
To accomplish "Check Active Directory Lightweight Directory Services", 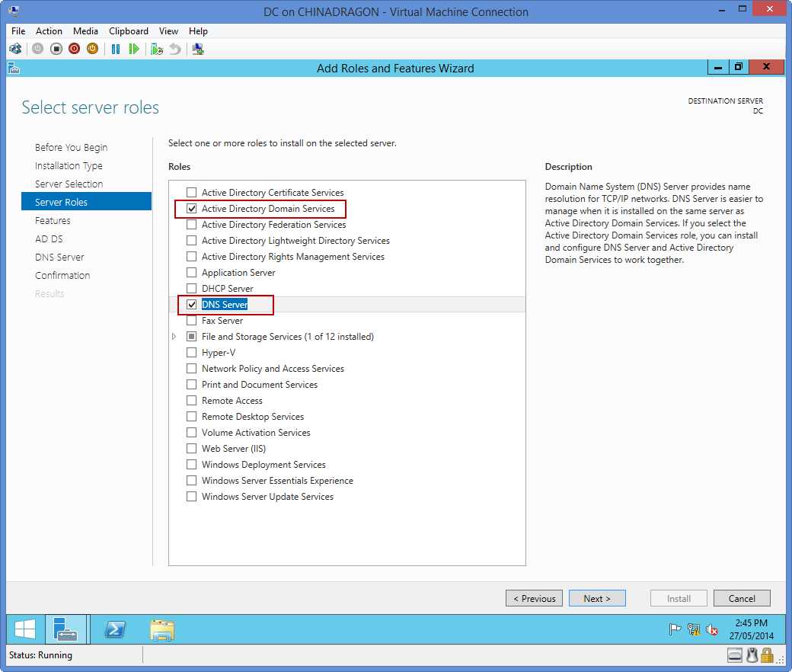I will pos(191,241).
